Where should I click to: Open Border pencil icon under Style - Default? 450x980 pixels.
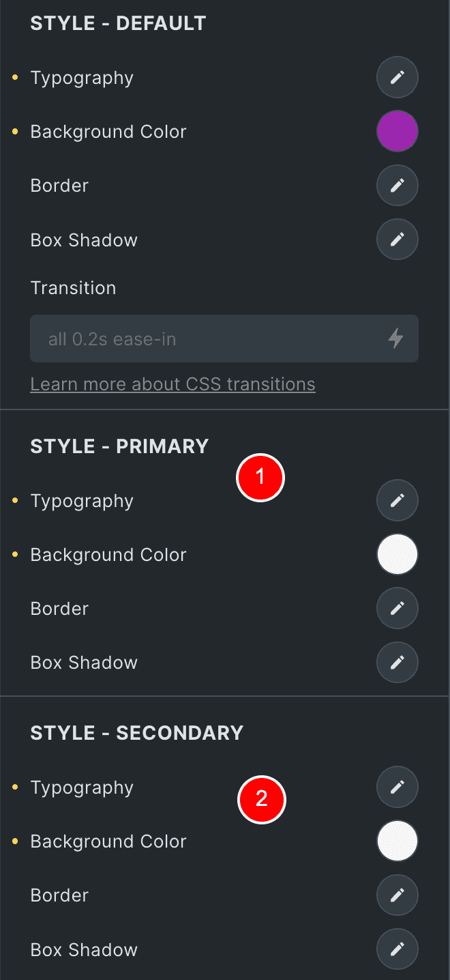point(397,186)
